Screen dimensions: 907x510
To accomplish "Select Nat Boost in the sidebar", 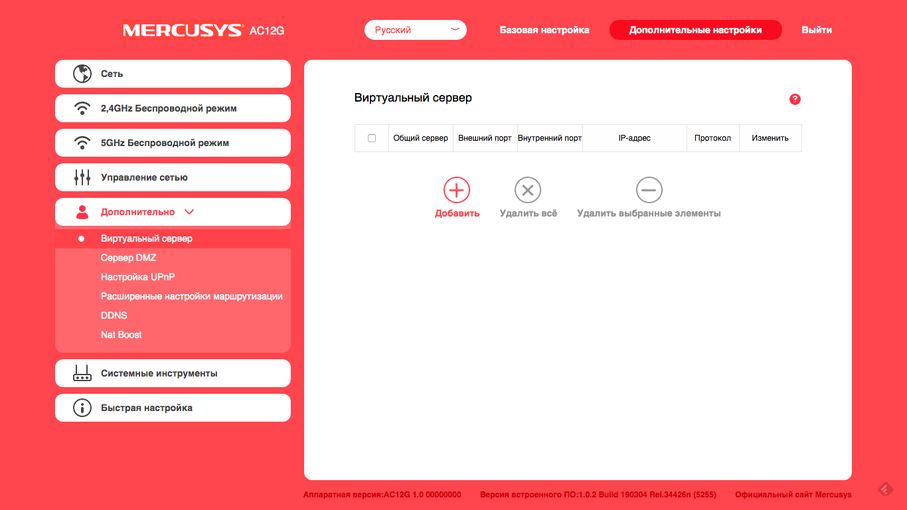I will (121, 335).
